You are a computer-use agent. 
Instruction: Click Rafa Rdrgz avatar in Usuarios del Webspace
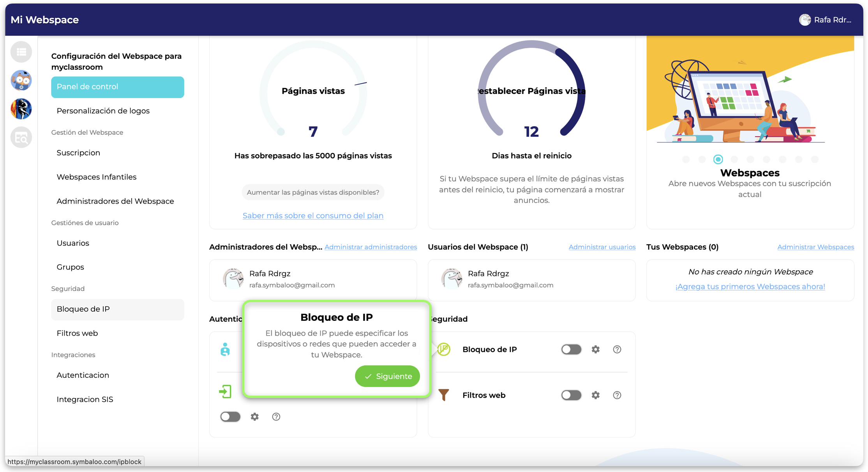coord(452,278)
